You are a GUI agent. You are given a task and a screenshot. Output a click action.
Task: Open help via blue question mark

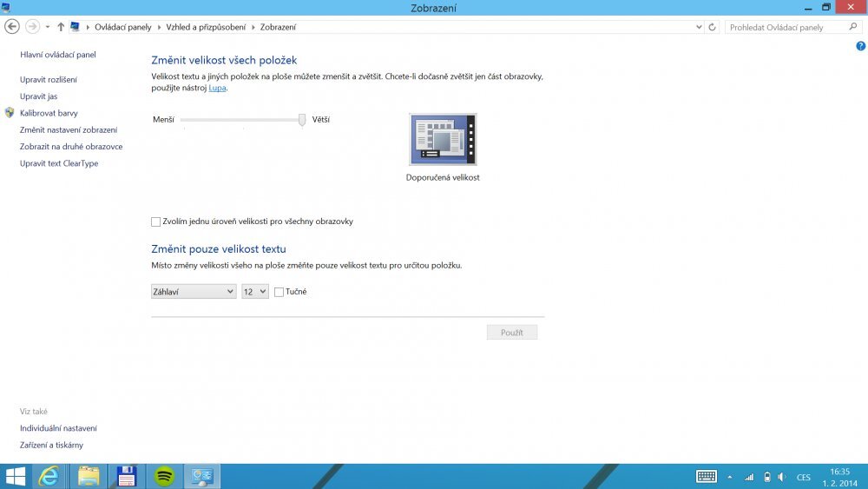(x=860, y=46)
